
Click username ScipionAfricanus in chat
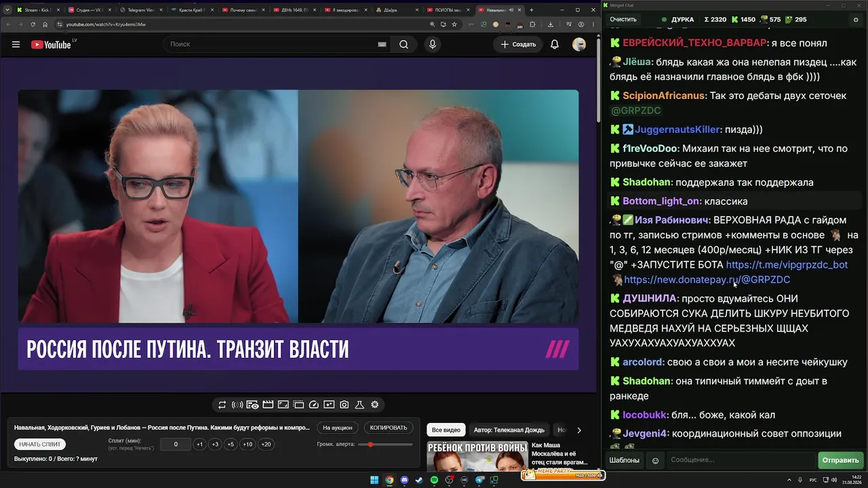665,96
